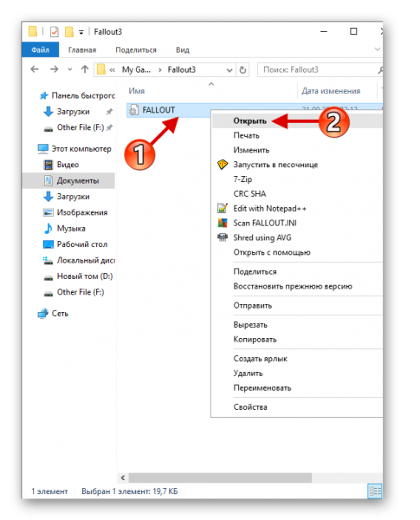The height and width of the screenshot is (520, 420).
Task: Switch to the Вид ribbon tab
Action: (183, 49)
